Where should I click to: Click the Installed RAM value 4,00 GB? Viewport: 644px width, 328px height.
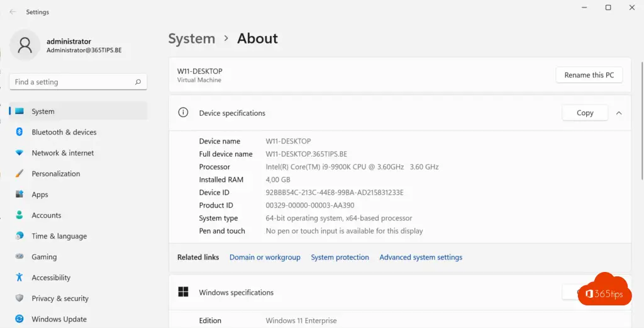point(278,179)
